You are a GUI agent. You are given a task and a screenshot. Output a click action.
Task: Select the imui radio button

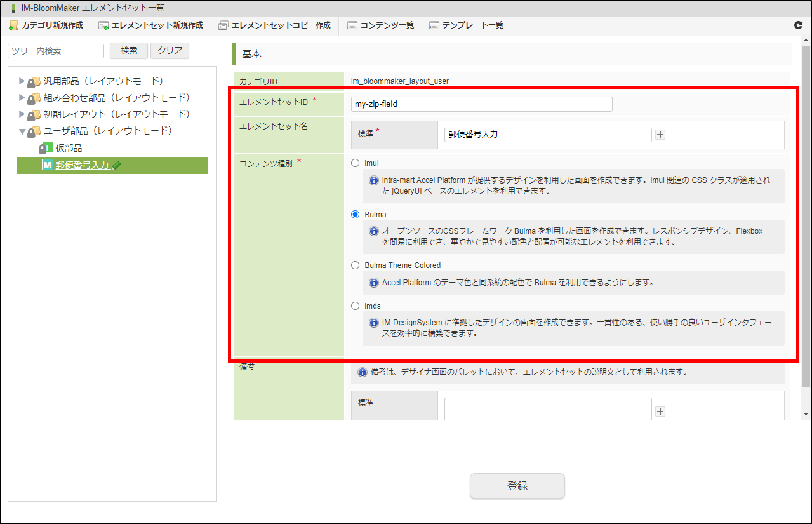pyautogui.click(x=356, y=163)
